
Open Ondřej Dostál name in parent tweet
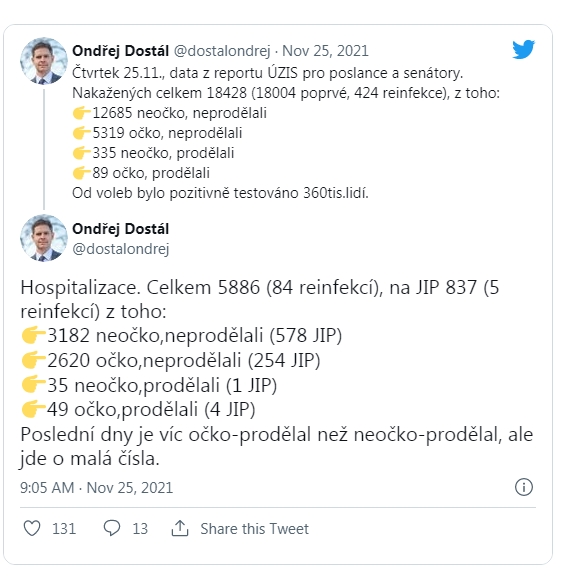(x=120, y=51)
